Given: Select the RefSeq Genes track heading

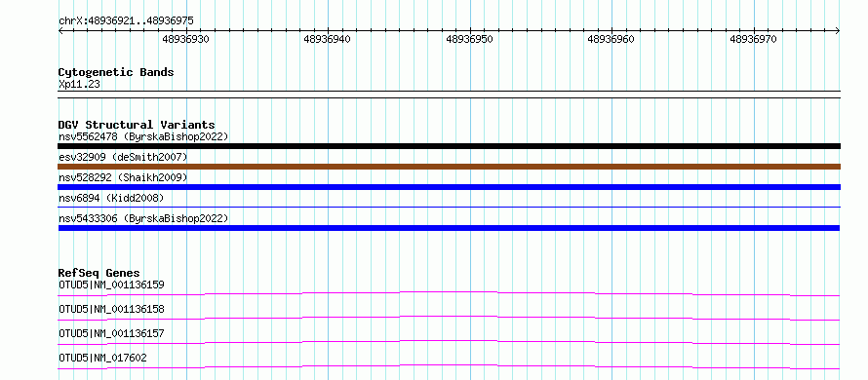Looking at the screenshot, I should coord(99,273).
